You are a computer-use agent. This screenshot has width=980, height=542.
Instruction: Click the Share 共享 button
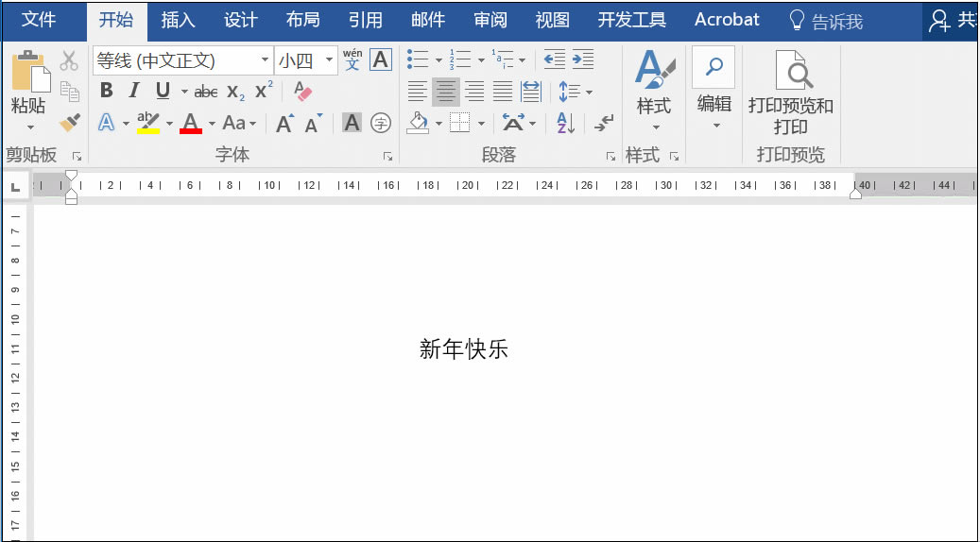tap(952, 21)
